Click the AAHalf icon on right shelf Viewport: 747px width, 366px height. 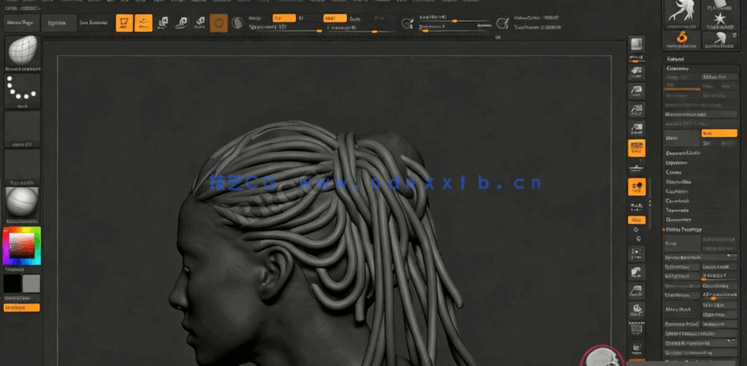click(636, 128)
